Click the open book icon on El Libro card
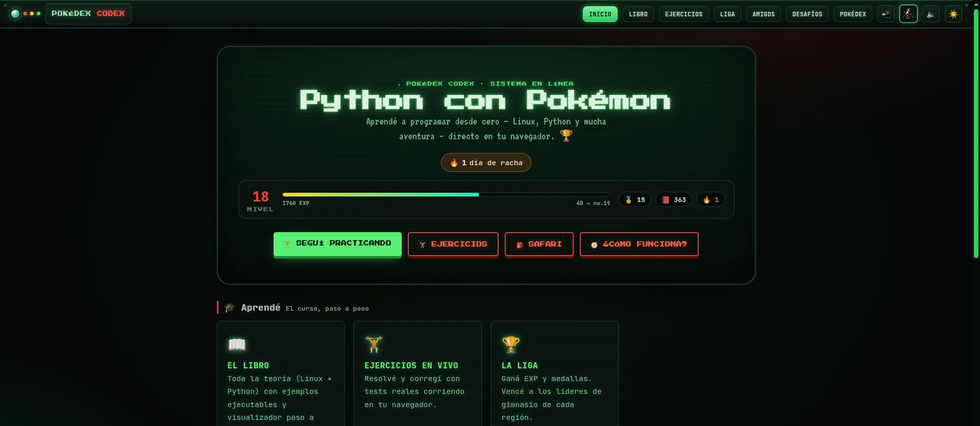This screenshot has width=980, height=426. [237, 344]
